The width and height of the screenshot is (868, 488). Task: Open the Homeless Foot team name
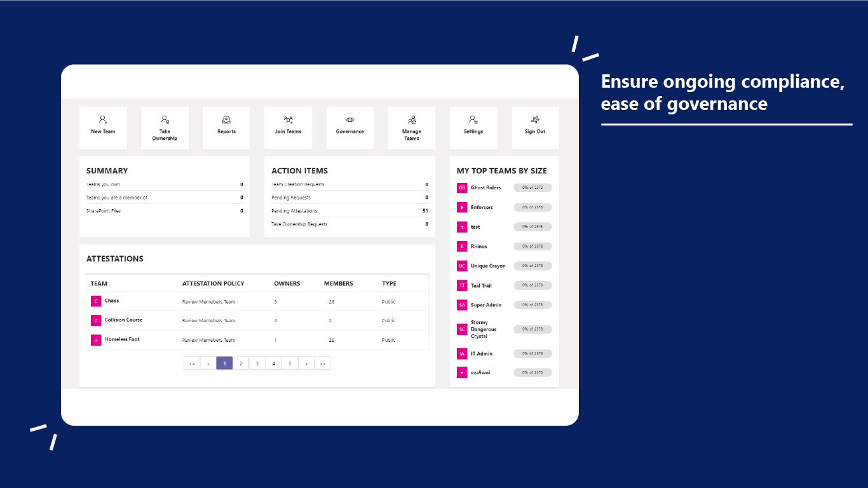tap(122, 339)
